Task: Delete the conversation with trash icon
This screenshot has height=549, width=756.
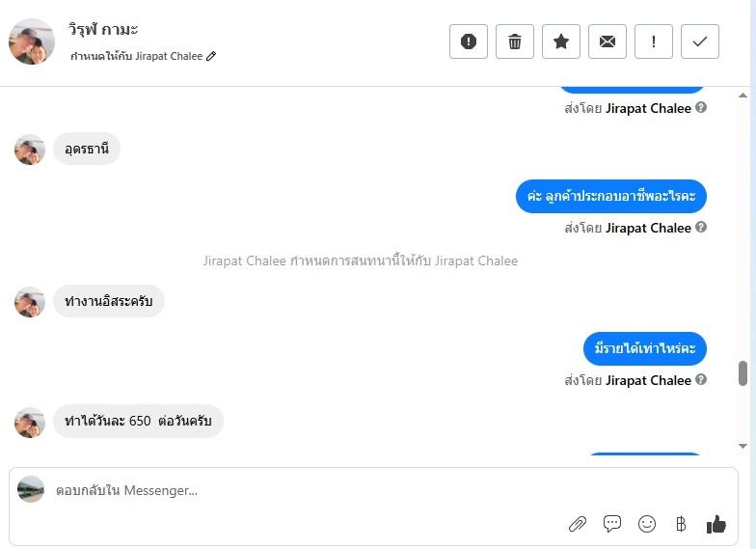Action: tap(515, 41)
